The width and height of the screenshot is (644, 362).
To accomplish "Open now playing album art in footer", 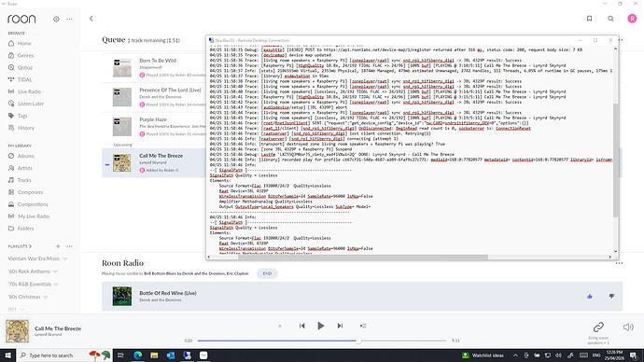I will 17,331.
